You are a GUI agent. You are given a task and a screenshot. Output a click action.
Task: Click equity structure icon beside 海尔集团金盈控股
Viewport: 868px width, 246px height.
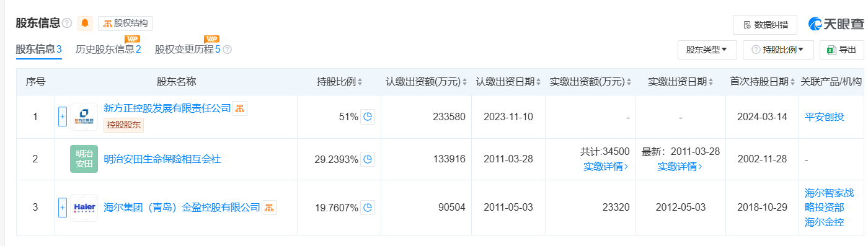[269, 208]
